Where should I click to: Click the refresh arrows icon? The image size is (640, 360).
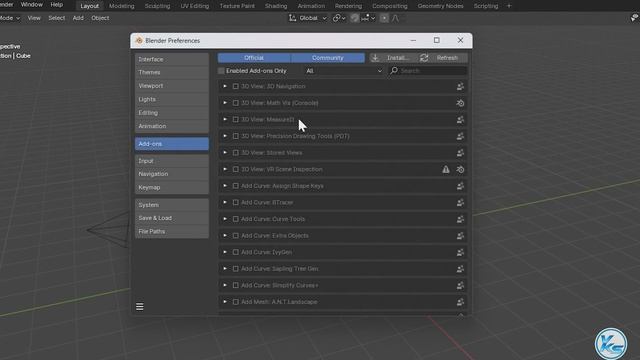(424, 58)
